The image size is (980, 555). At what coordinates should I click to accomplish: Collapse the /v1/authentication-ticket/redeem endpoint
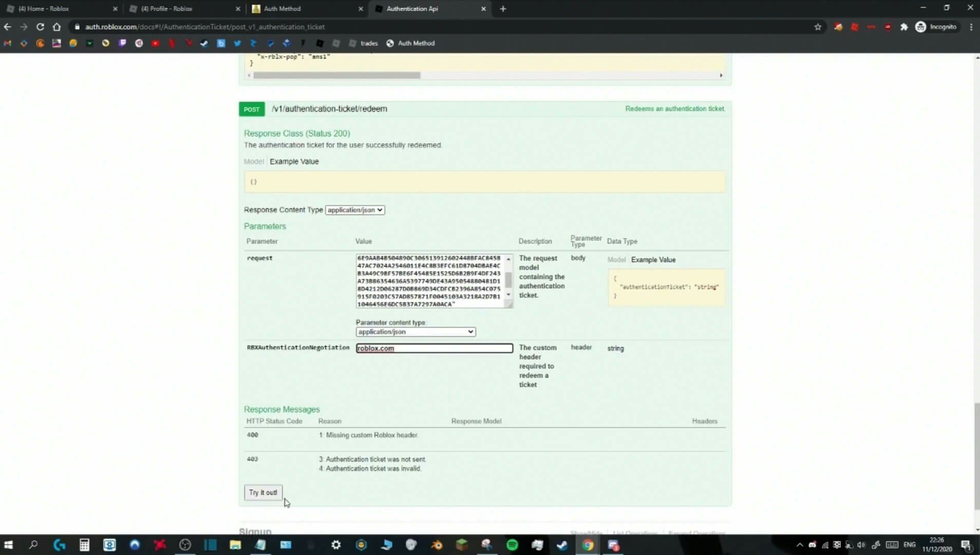(329, 109)
